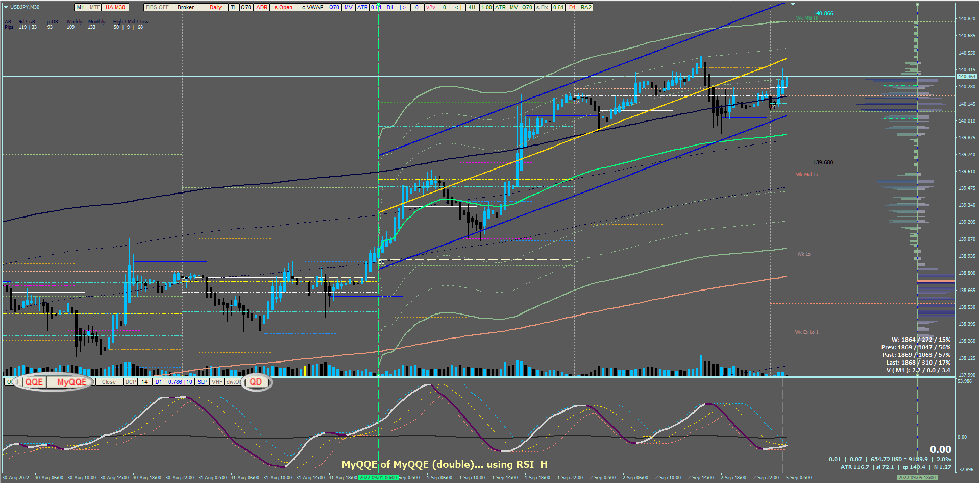Click the green 1.00 value button
This screenshot has height=483, width=980.
coord(486,7)
